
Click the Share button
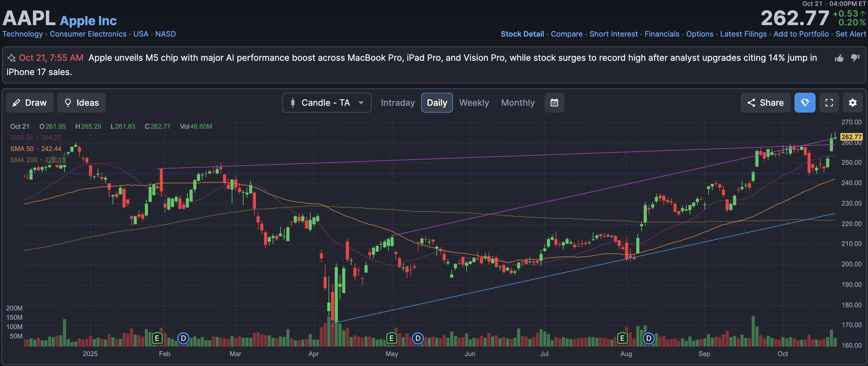(x=765, y=103)
